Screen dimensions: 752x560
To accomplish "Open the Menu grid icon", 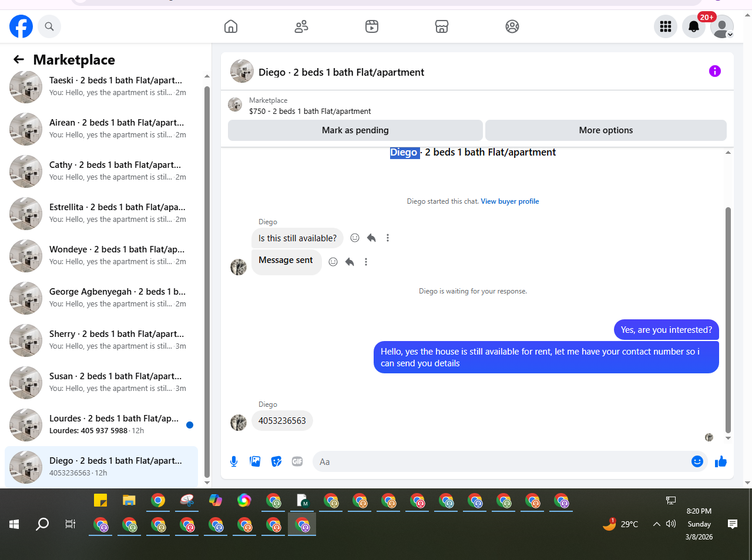I will coord(666,26).
